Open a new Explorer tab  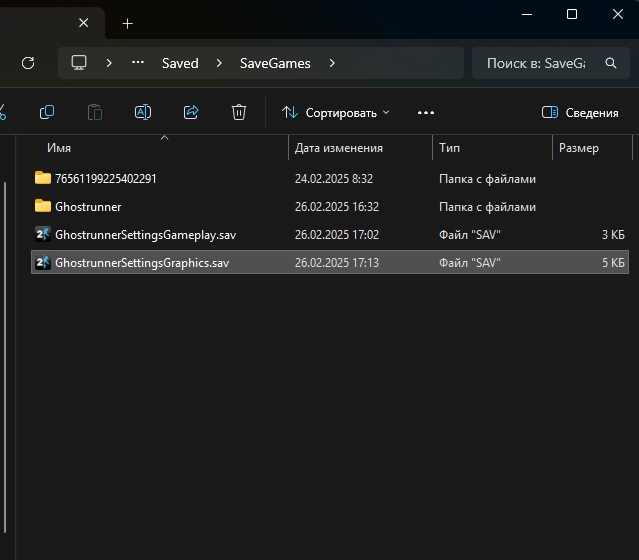[128, 24]
